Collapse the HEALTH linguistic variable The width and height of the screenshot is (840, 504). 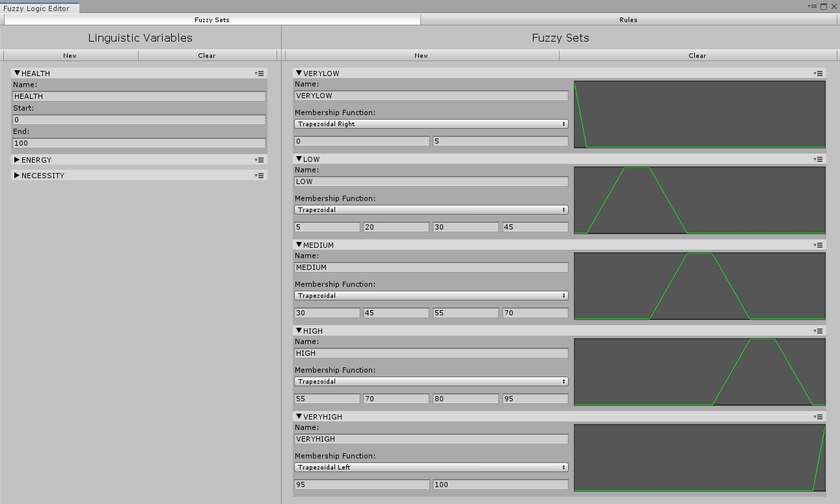(x=17, y=73)
